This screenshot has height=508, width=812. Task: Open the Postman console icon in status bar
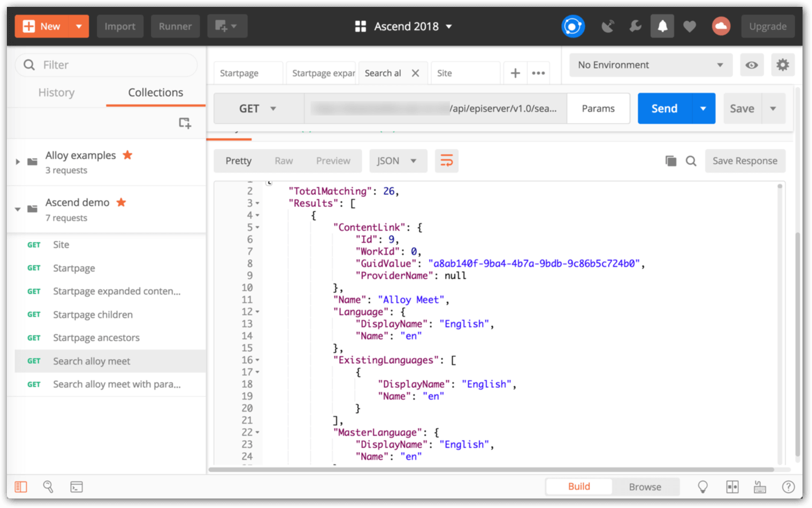coord(76,487)
